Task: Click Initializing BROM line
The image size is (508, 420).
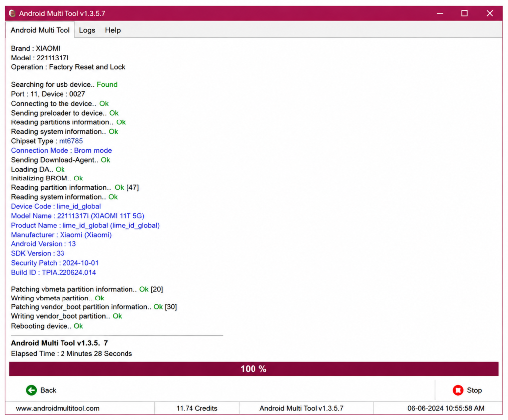Action: (x=47, y=178)
